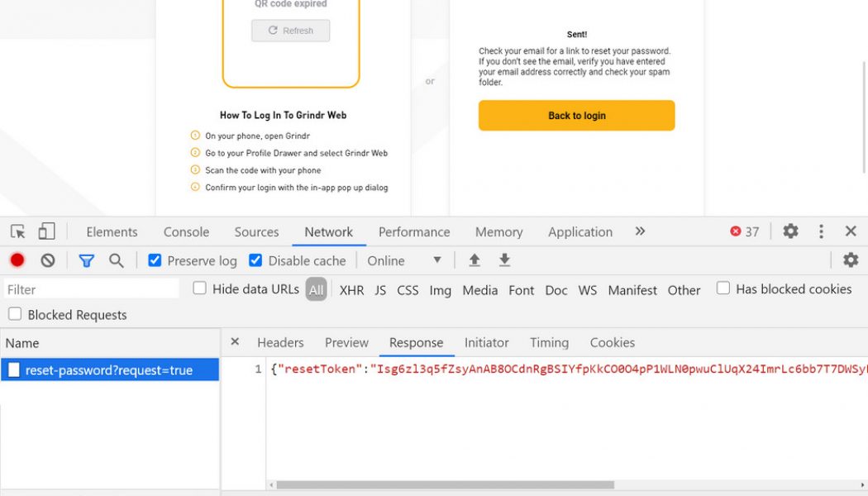Click the Back to login button
This screenshot has width=868, height=496.
576,116
